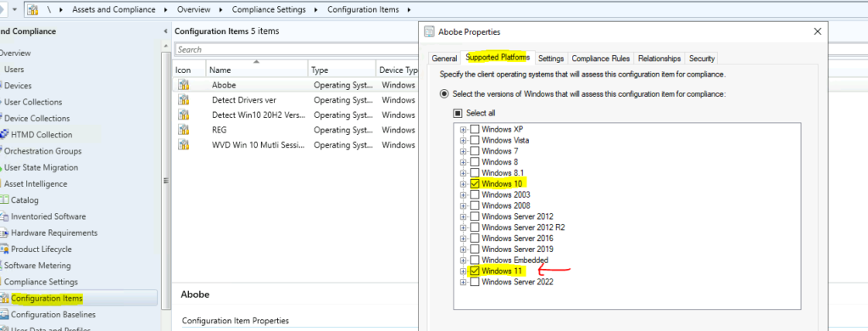Sort list by the Type column header
Image resolution: width=868 pixels, height=331 pixels.
pos(342,70)
